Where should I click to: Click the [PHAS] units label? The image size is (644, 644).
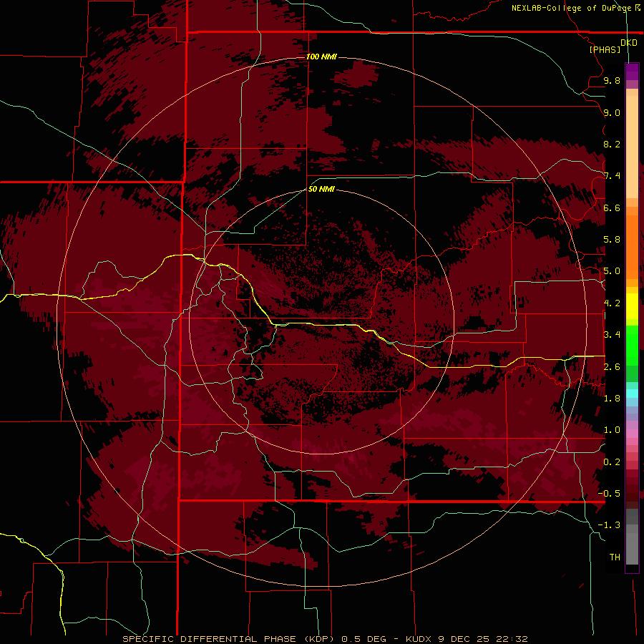tap(605, 49)
